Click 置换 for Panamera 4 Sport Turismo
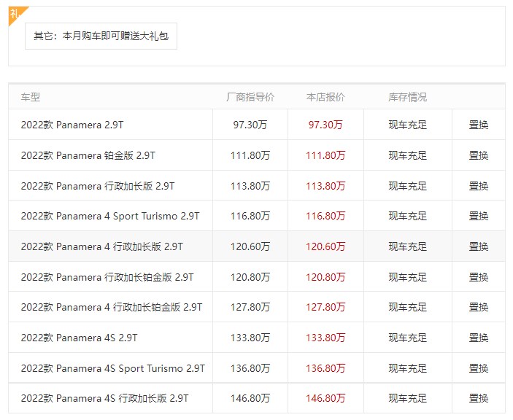The height and width of the screenshot is (420, 513). pyautogui.click(x=478, y=216)
